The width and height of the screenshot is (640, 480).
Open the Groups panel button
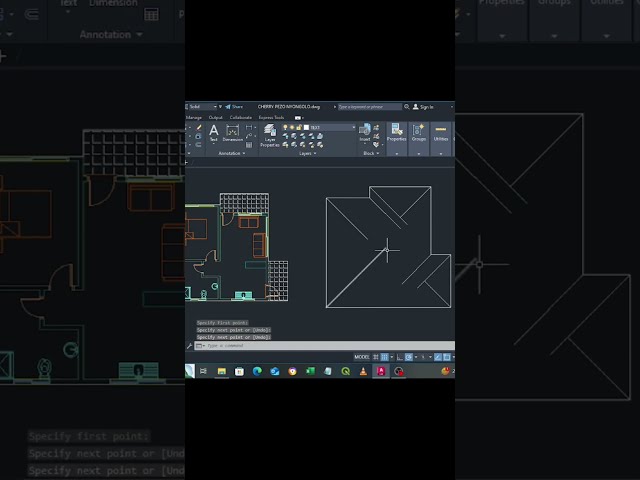click(x=419, y=133)
